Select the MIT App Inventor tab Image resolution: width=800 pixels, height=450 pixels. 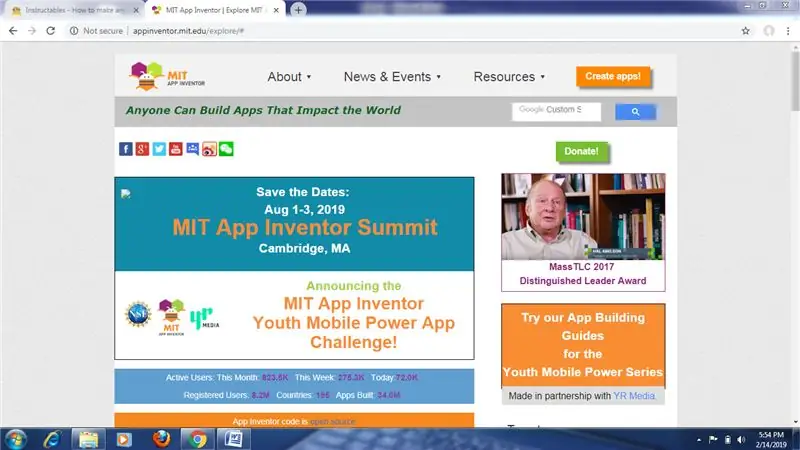(213, 10)
